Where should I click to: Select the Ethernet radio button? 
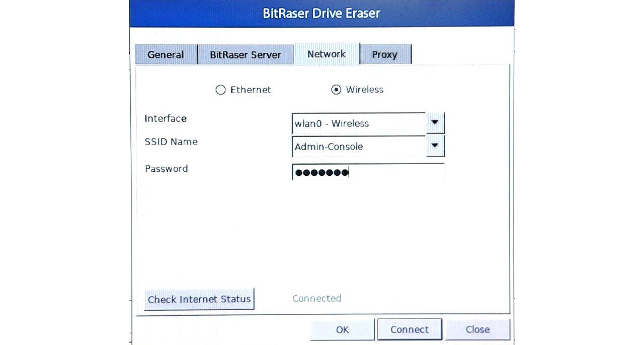[x=220, y=90]
